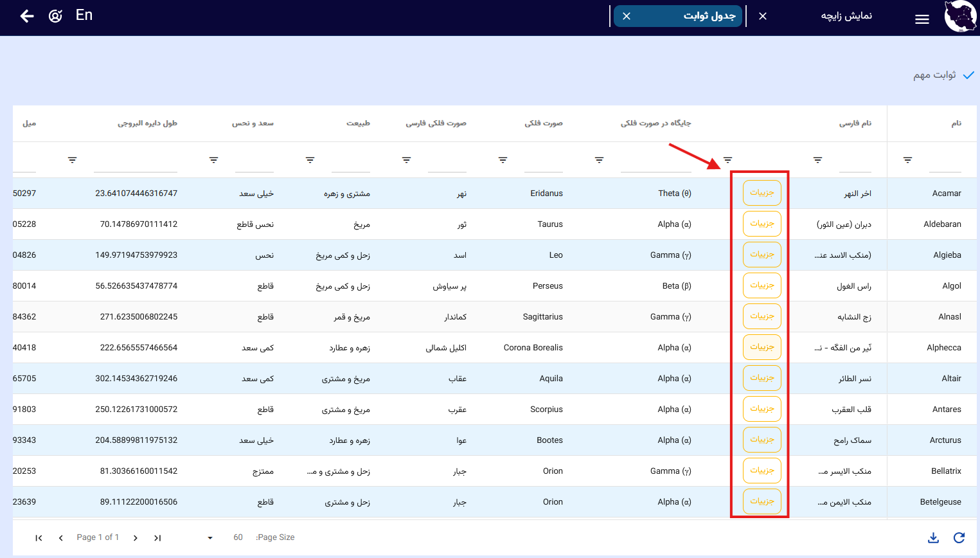The height and width of the screenshot is (558, 980).
Task: Select the جدول ثوابت tab
Action: [709, 16]
